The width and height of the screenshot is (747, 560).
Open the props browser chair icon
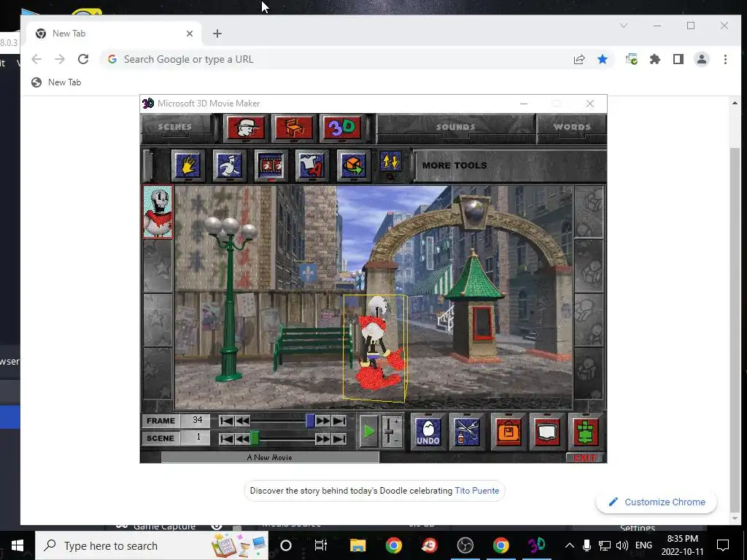click(294, 128)
